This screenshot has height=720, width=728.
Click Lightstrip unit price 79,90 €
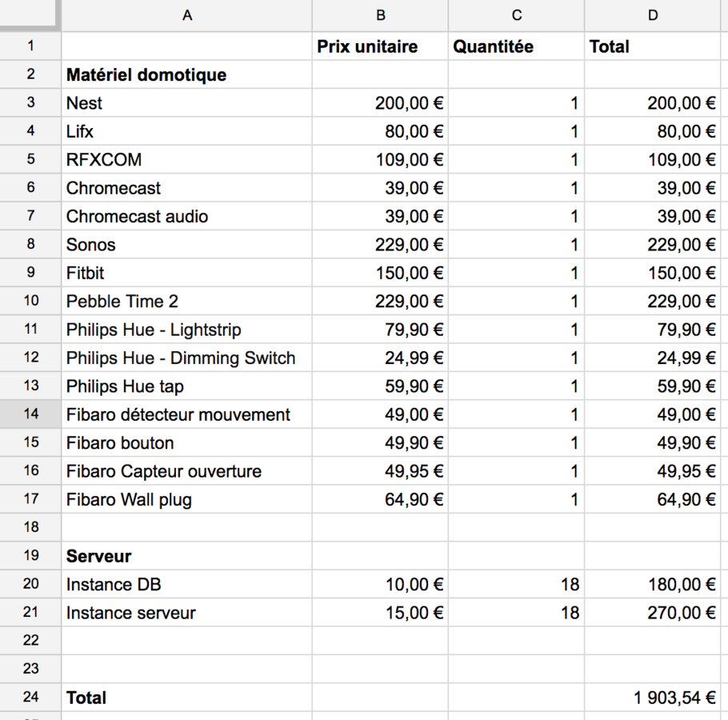[380, 329]
